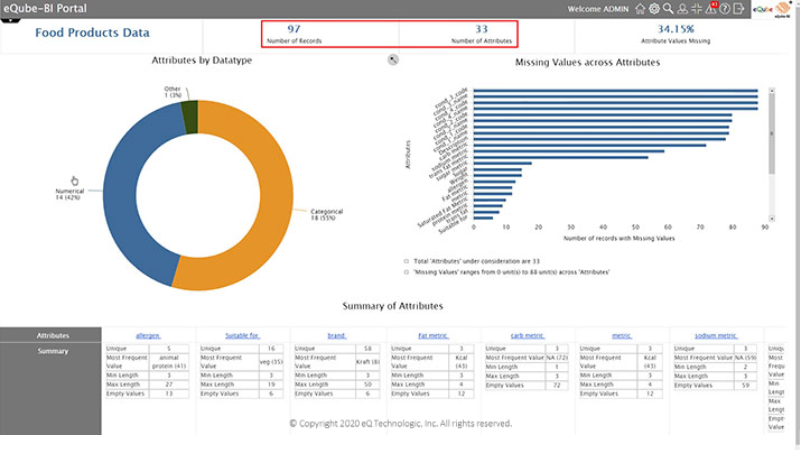Click the Welcome ADMIN text

click(x=598, y=9)
